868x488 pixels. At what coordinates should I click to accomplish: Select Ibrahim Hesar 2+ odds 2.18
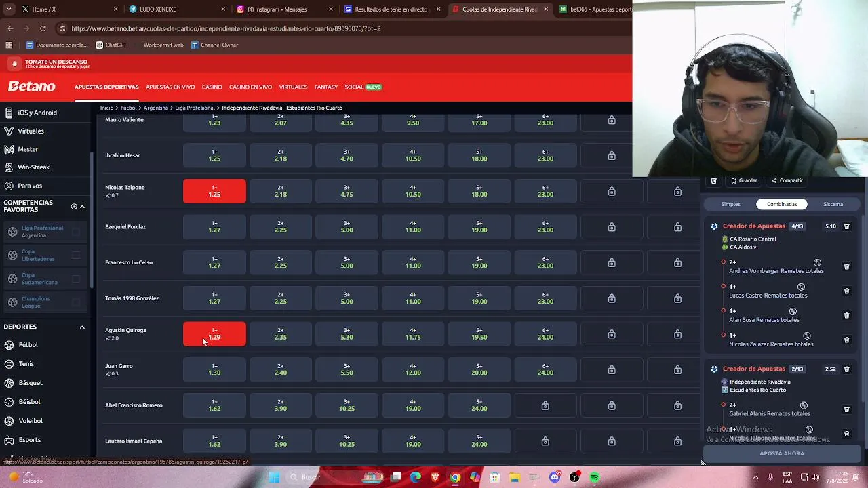pos(281,155)
